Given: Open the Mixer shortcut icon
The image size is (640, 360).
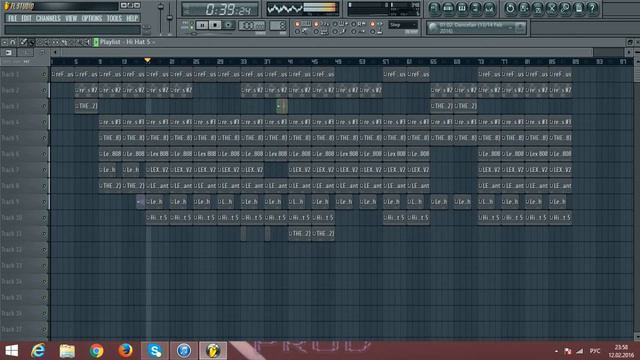Looking at the screenshot, I should pyautogui.click(x=489, y=8).
